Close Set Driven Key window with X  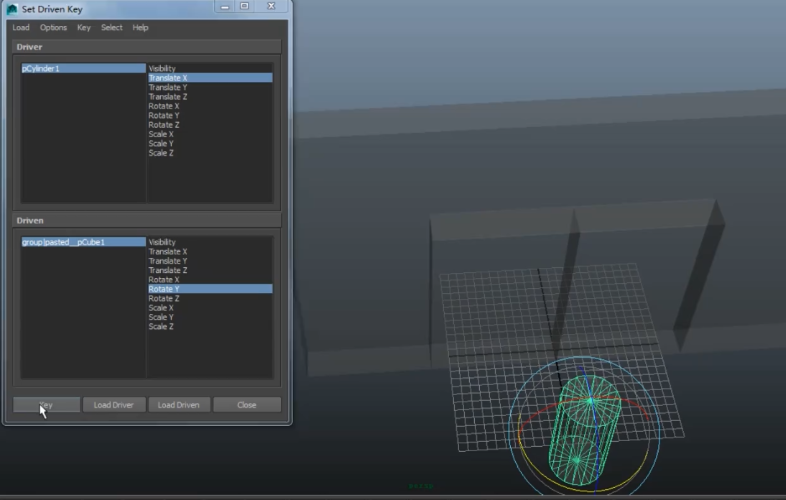pos(271,6)
